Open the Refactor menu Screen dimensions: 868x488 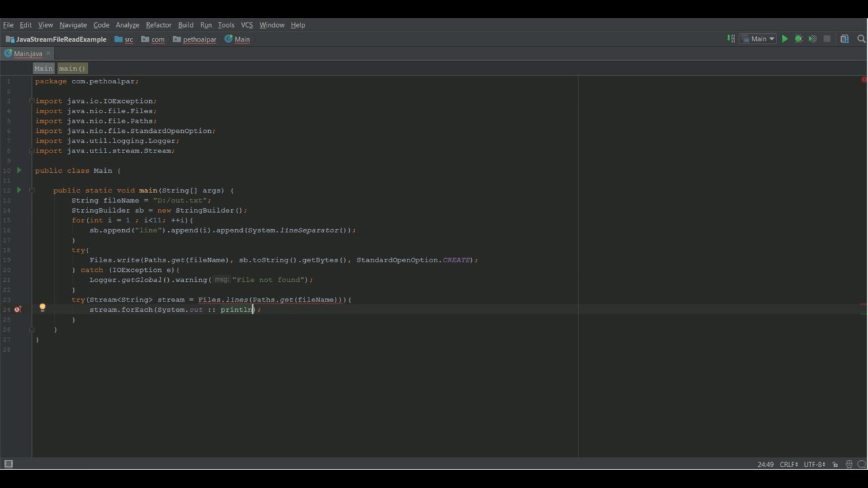point(159,25)
